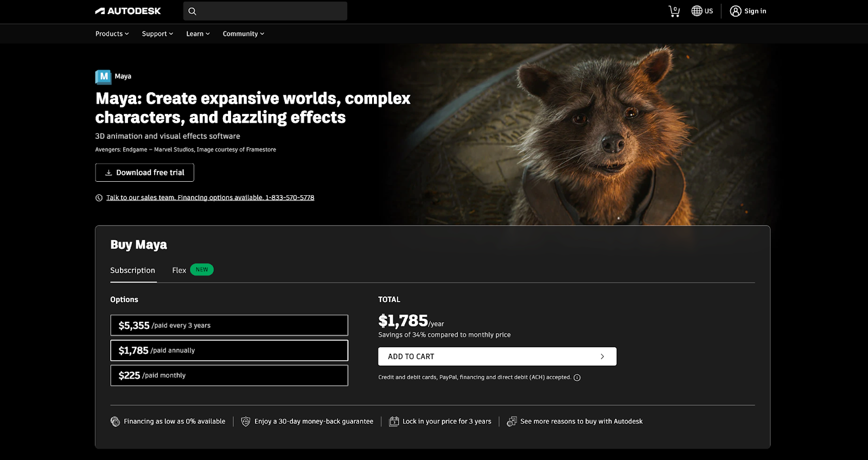Click the money-back guarantee shield icon

[246, 421]
